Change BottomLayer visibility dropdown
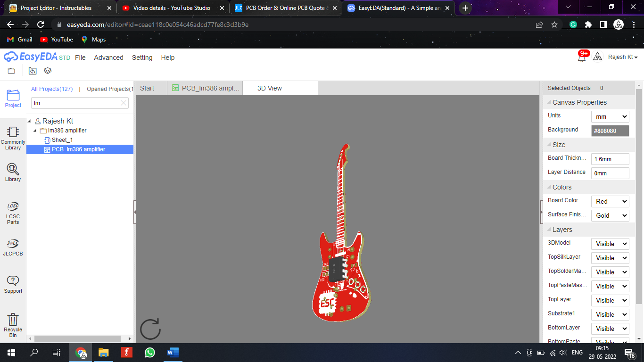This screenshot has height=362, width=644. [x=610, y=329]
